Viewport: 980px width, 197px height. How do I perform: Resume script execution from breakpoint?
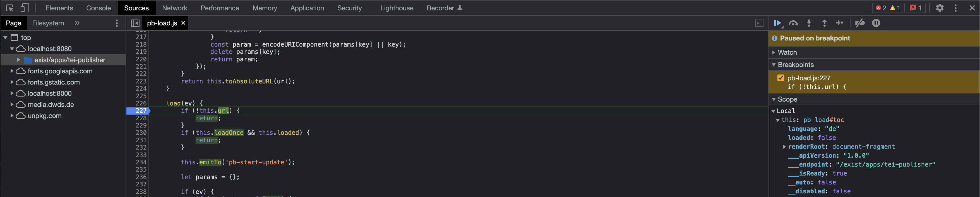pyautogui.click(x=778, y=23)
